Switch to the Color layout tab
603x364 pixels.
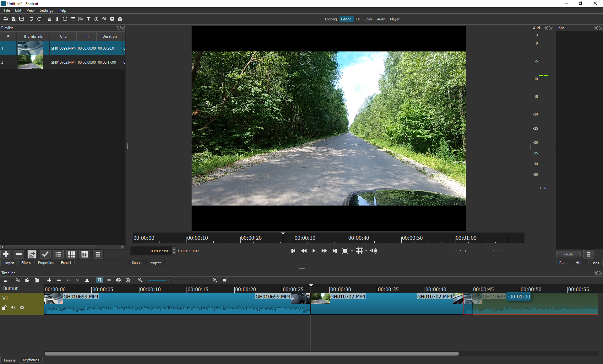pyautogui.click(x=368, y=19)
